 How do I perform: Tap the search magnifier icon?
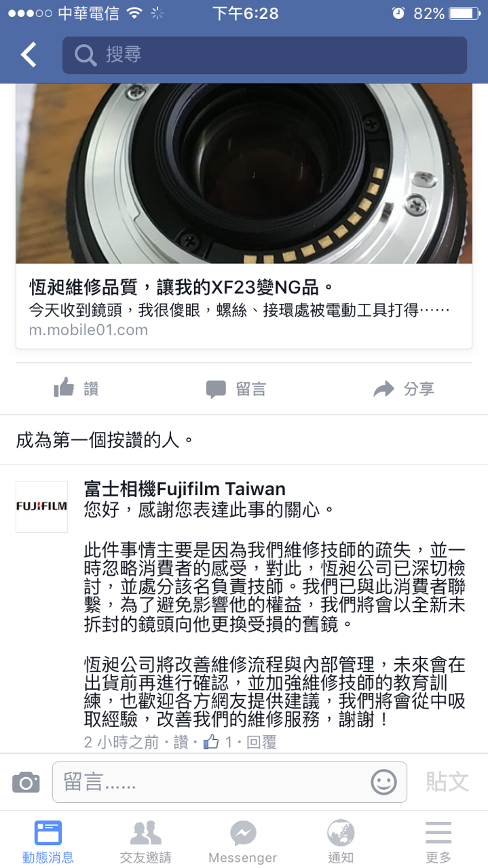(86, 55)
